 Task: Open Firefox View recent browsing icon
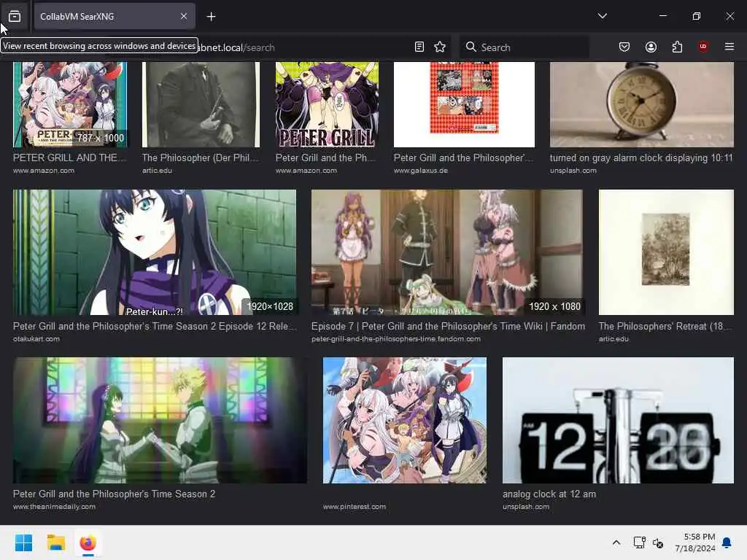(x=15, y=16)
